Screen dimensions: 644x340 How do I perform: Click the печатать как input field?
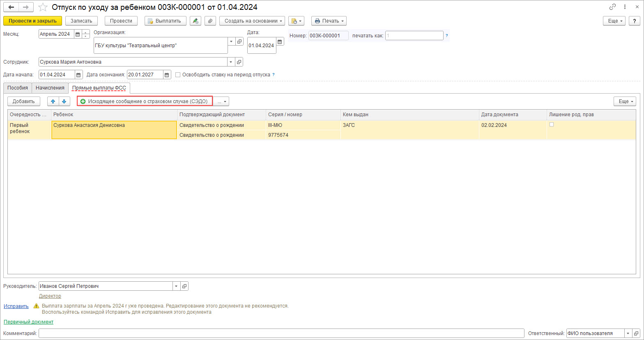click(414, 36)
